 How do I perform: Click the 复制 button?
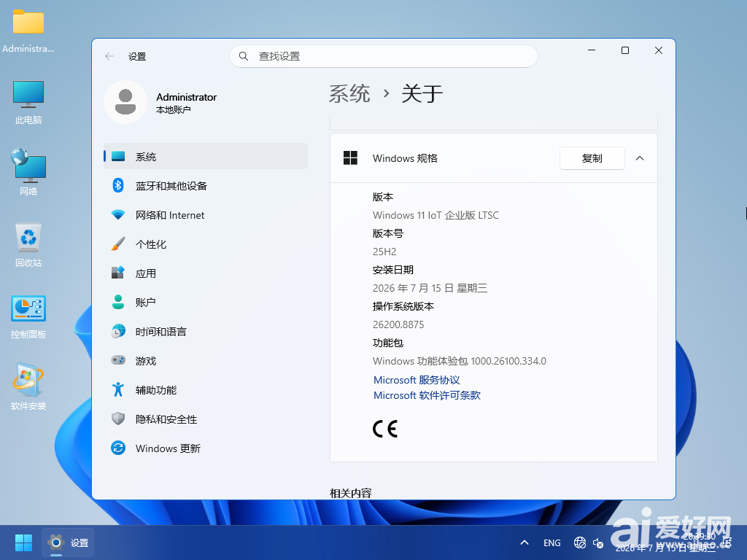point(592,158)
